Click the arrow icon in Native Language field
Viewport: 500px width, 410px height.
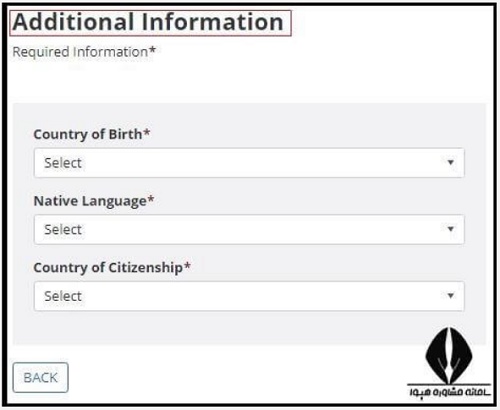450,229
